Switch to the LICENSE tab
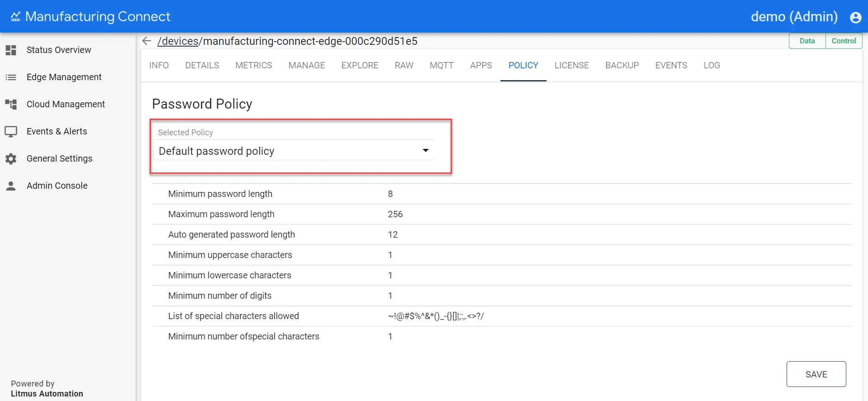868x401 pixels. [x=571, y=66]
